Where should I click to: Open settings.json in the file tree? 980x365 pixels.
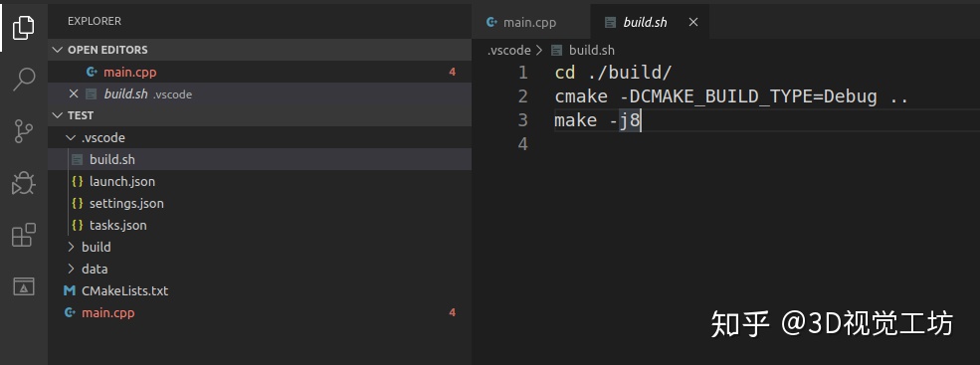click(260, 203)
